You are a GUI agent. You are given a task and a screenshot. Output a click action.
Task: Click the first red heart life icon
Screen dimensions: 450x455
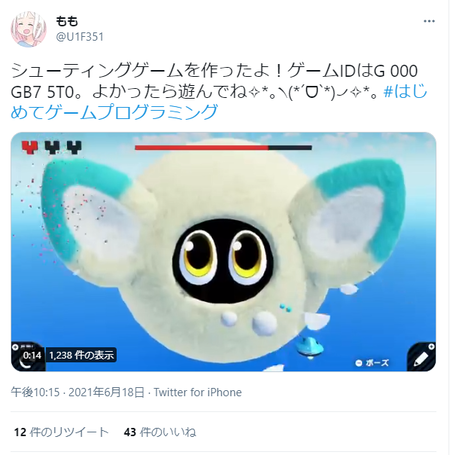(x=29, y=147)
